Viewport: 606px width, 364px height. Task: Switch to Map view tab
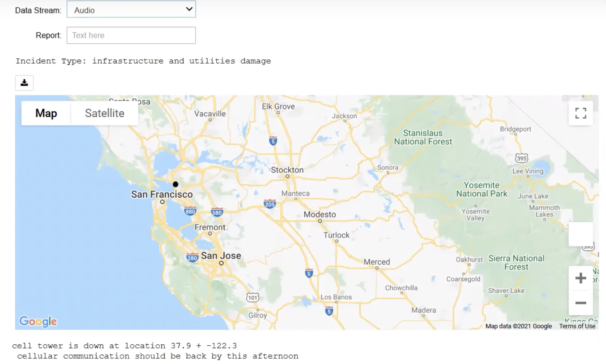(x=46, y=113)
